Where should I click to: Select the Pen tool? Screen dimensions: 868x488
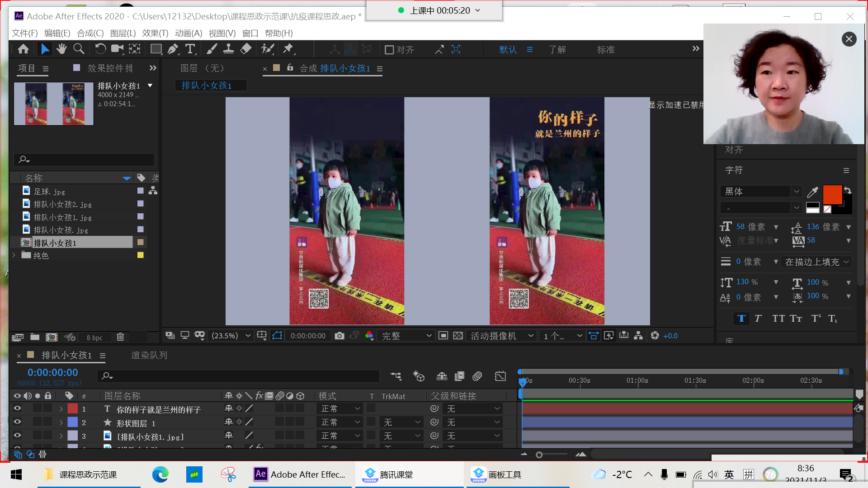(173, 49)
